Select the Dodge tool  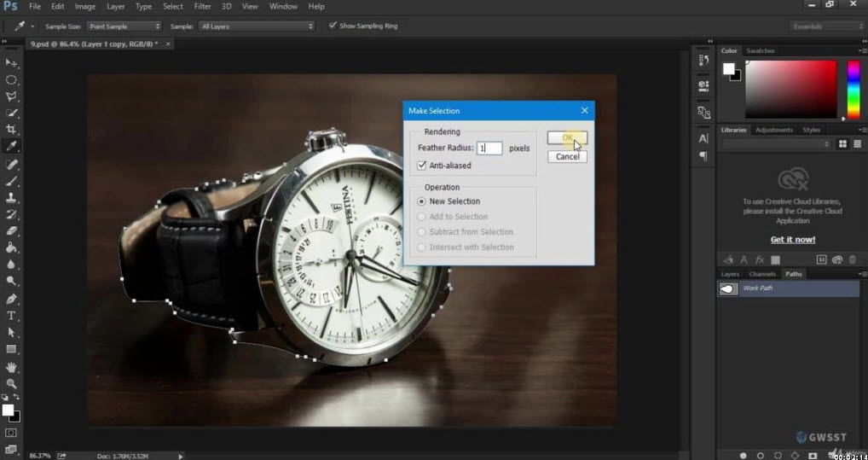click(10, 281)
